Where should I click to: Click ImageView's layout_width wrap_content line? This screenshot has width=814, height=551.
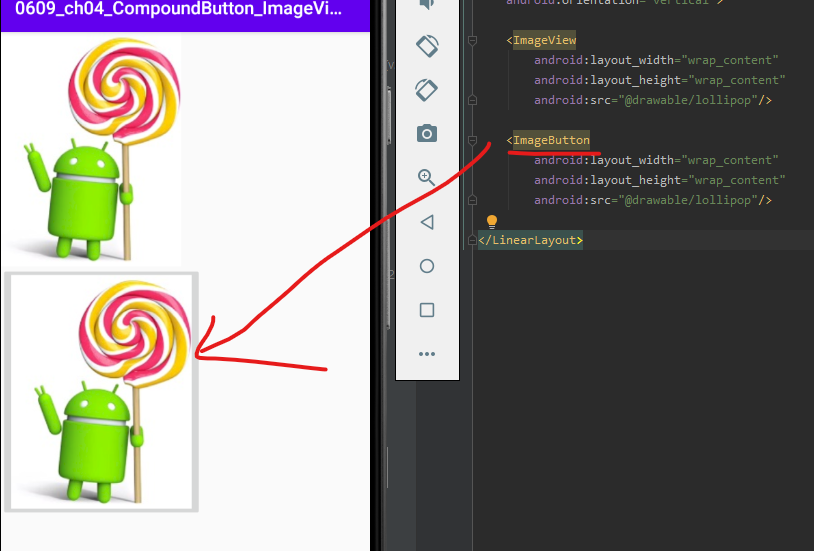pyautogui.click(x=656, y=60)
